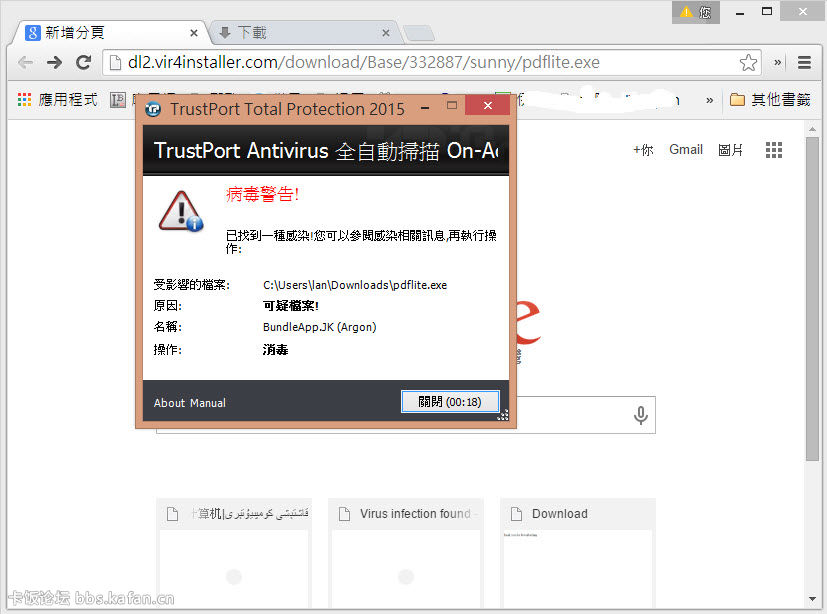Image resolution: width=827 pixels, height=614 pixels.
Task: Open the 其他書籤 bookmarks folder
Action: 770,100
